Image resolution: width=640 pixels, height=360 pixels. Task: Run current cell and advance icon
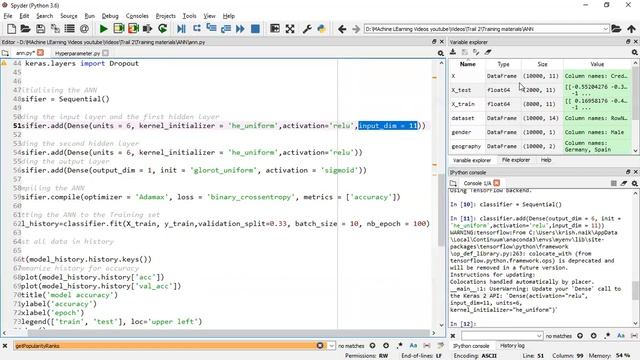[133, 29]
